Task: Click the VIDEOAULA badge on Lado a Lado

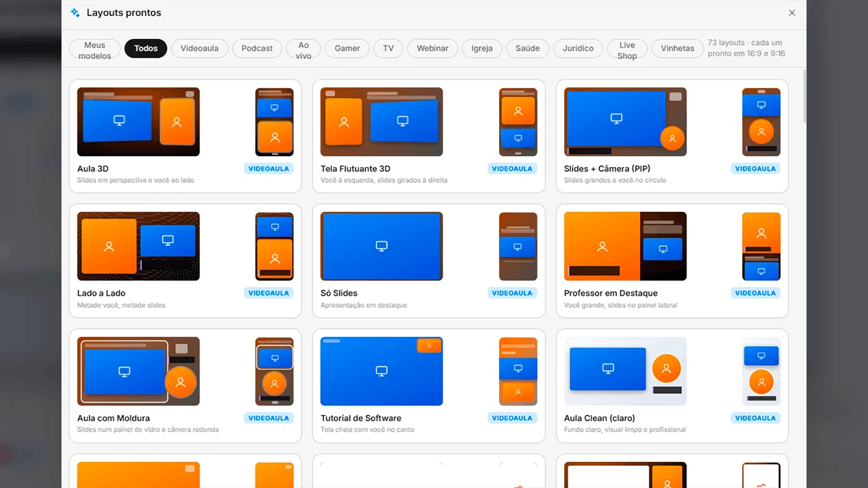Action: click(268, 293)
